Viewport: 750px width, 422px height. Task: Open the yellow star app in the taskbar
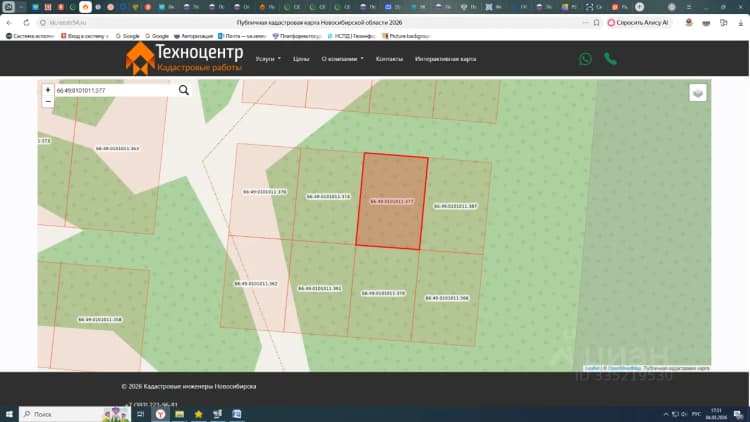[199, 414]
